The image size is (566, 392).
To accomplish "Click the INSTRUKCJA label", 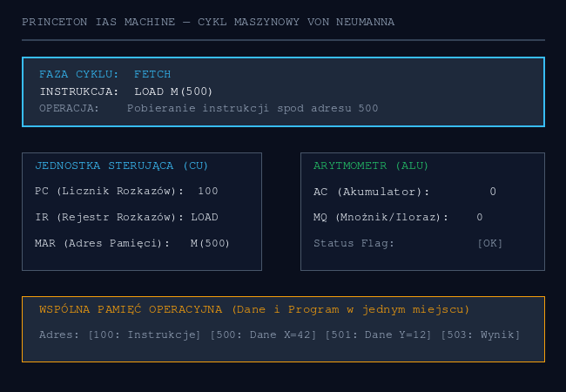I will point(79,91).
